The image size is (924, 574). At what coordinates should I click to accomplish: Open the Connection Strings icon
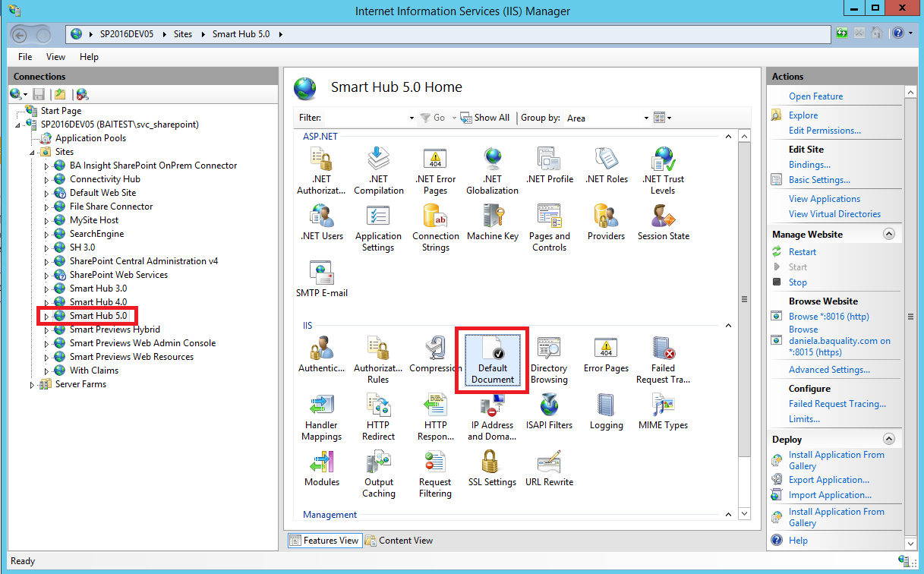coord(435,227)
